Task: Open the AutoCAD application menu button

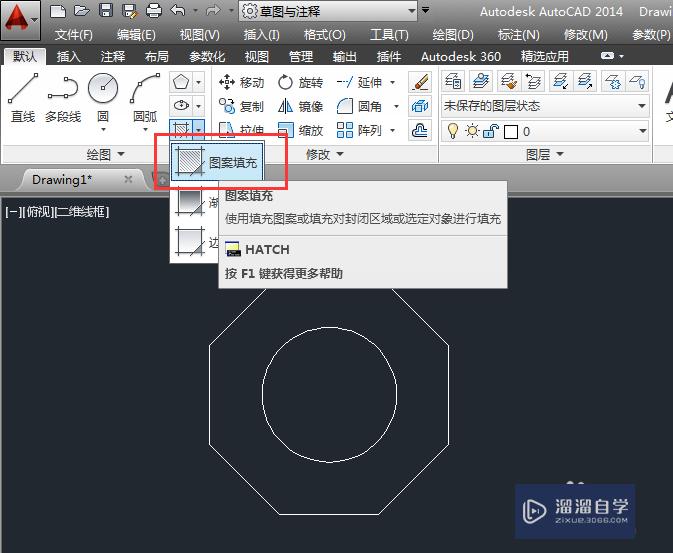Action: pyautogui.click(x=20, y=20)
